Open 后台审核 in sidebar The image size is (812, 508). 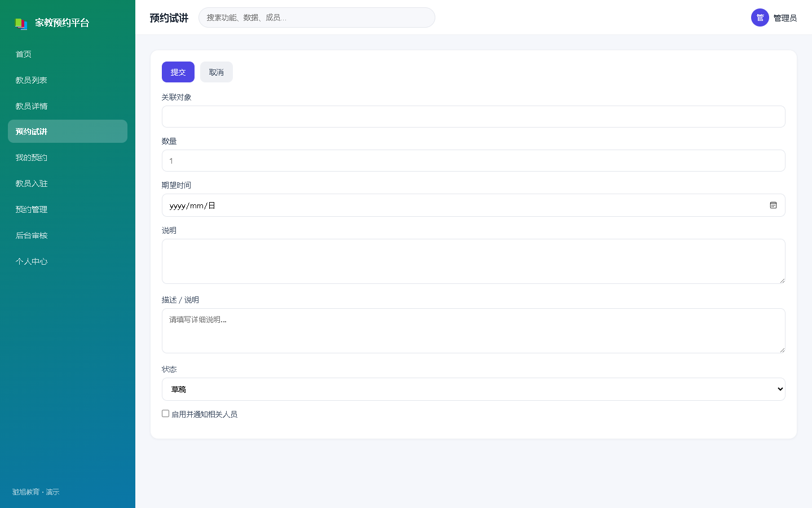click(68, 235)
